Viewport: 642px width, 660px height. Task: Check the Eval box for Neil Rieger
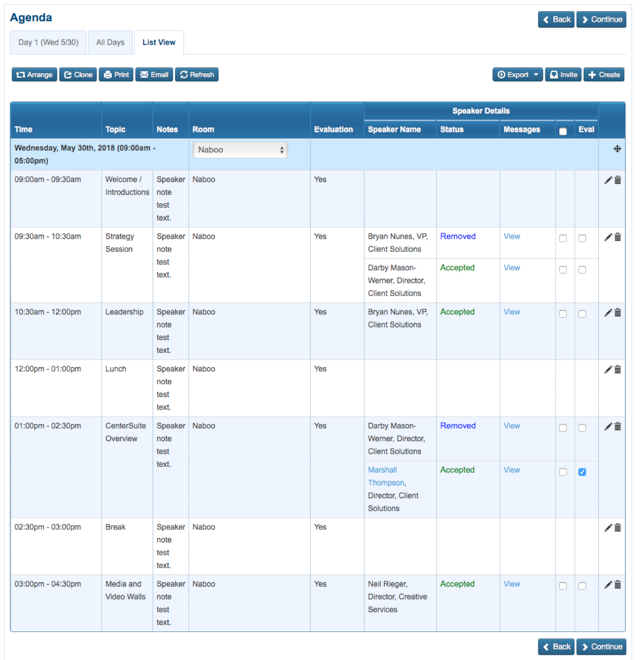(582, 586)
